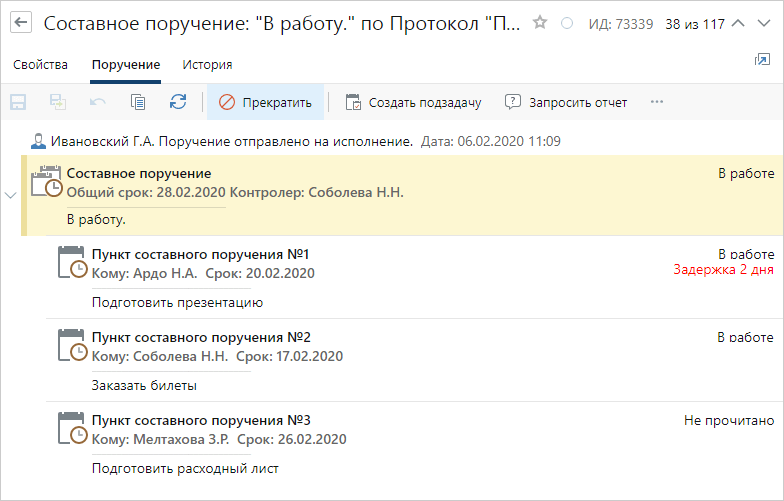Open the История tab
Viewport: 784px width, 501px height.
coord(207,64)
